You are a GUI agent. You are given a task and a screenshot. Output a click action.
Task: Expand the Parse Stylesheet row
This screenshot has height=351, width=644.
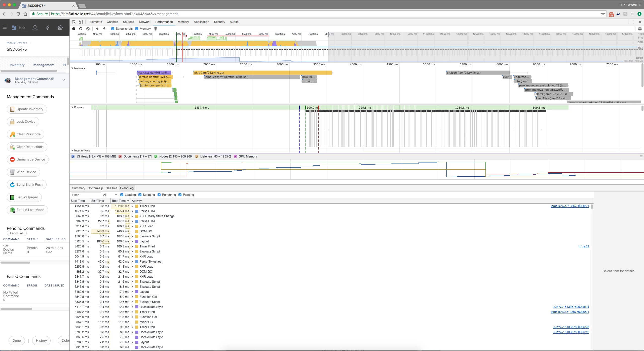point(132,262)
